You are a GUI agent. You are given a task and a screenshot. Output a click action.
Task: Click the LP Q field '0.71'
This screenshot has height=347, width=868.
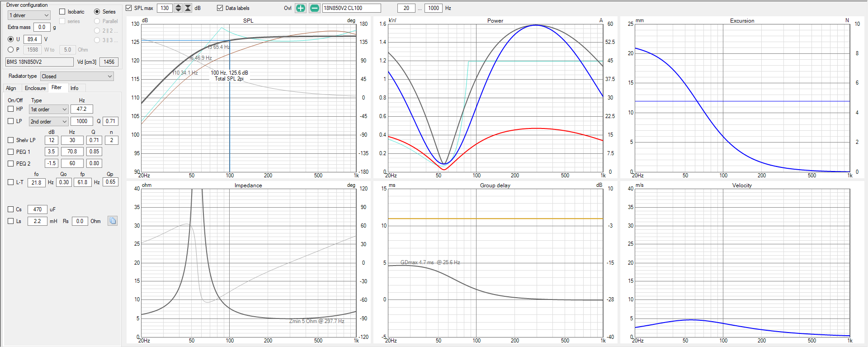[110, 121]
